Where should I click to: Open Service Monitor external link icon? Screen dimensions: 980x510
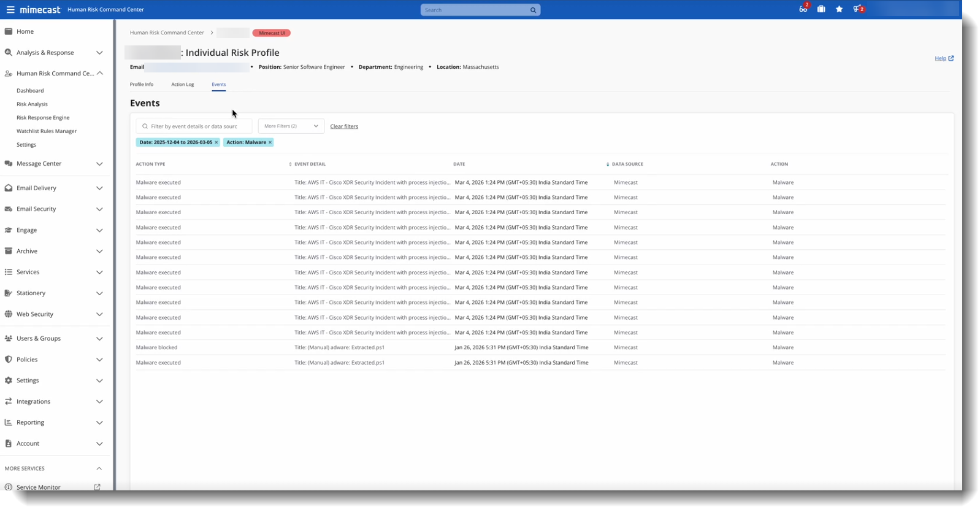(97, 487)
